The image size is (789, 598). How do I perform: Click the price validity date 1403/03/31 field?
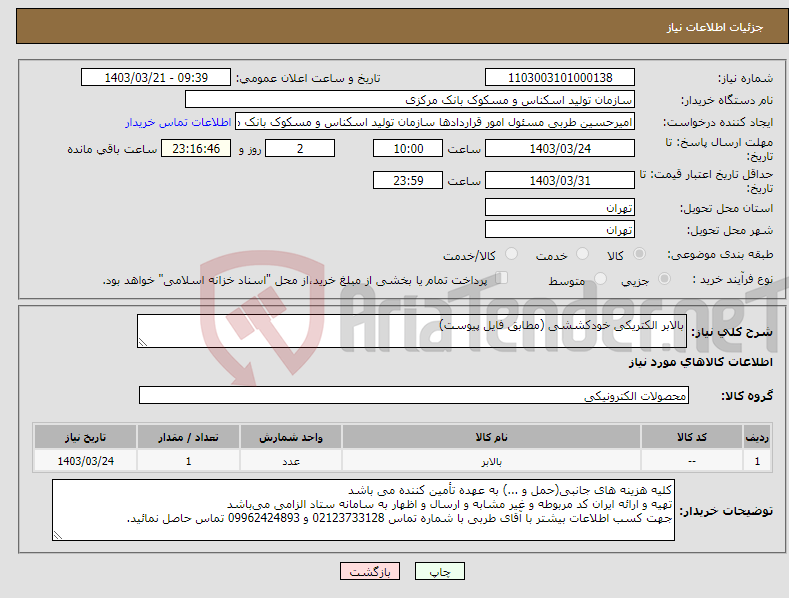[x=560, y=180]
